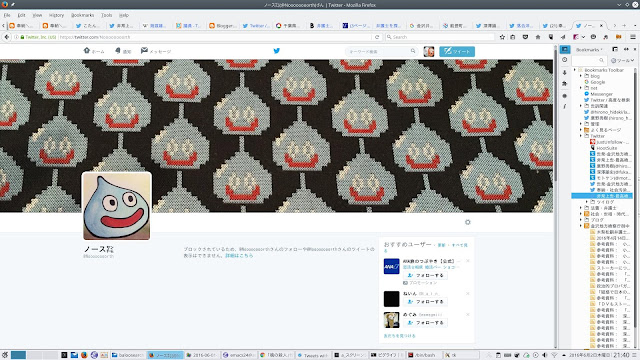Screen dimensions: 640x360
Task: Open the Edit menu
Action: [x=21, y=15]
